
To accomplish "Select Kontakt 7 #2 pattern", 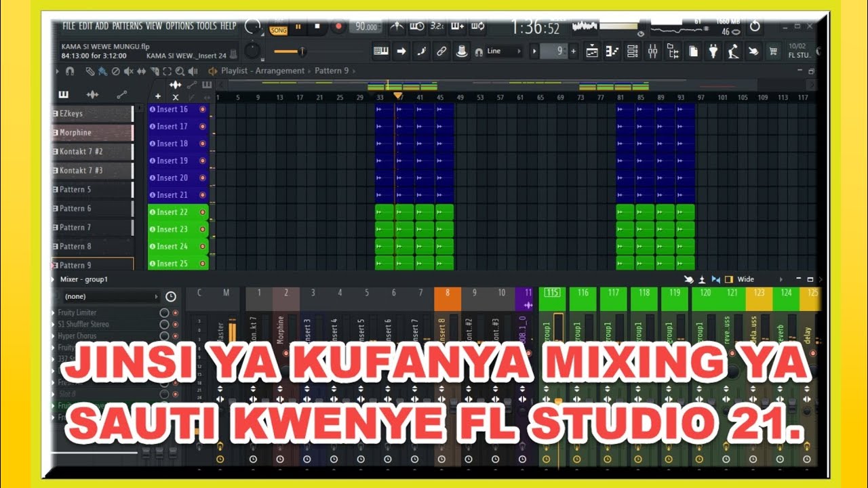I will pyautogui.click(x=93, y=152).
